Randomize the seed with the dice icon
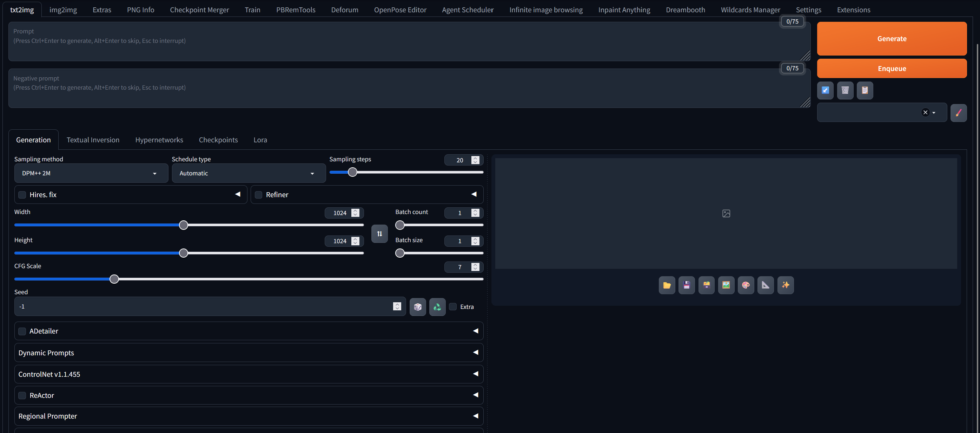The image size is (980, 433). pos(417,306)
